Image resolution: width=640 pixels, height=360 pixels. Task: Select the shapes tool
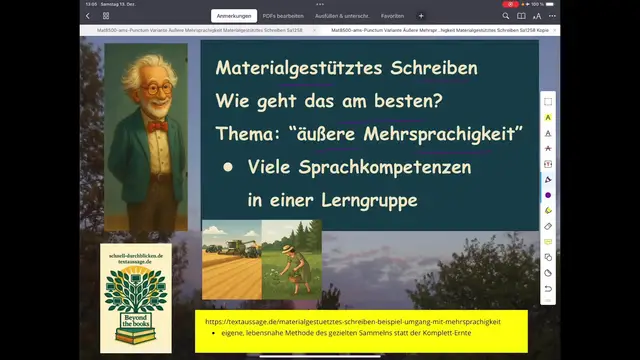pos(548,258)
